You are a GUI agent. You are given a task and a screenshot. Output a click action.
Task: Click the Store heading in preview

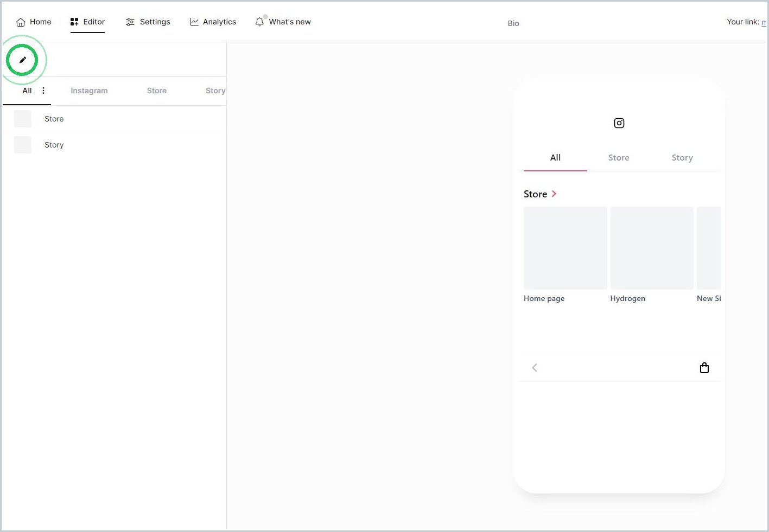coord(535,194)
